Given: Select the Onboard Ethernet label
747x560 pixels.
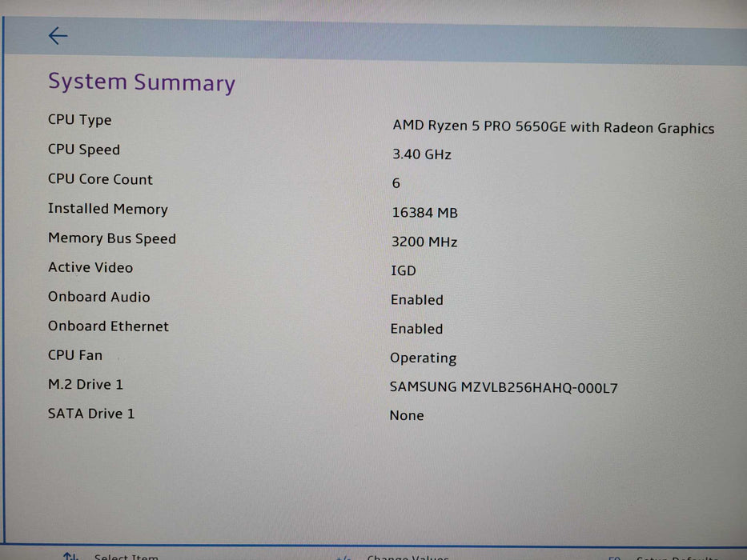Looking at the screenshot, I should coord(108,326).
